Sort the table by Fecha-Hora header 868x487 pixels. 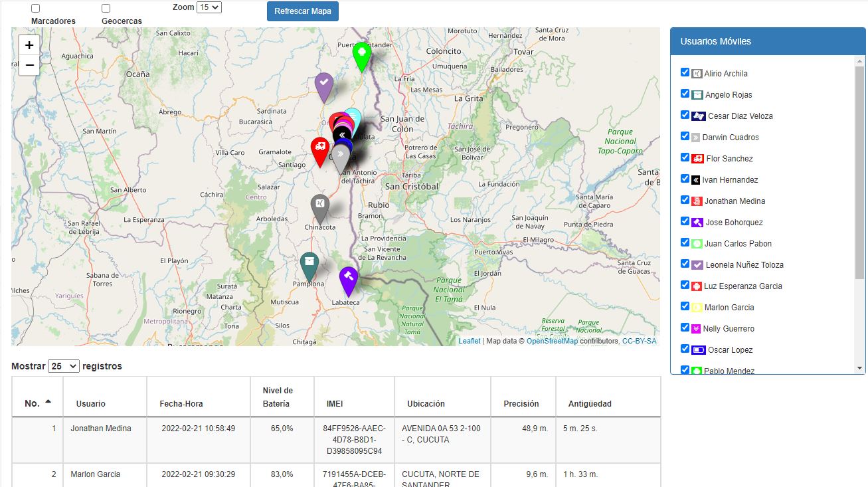click(181, 403)
